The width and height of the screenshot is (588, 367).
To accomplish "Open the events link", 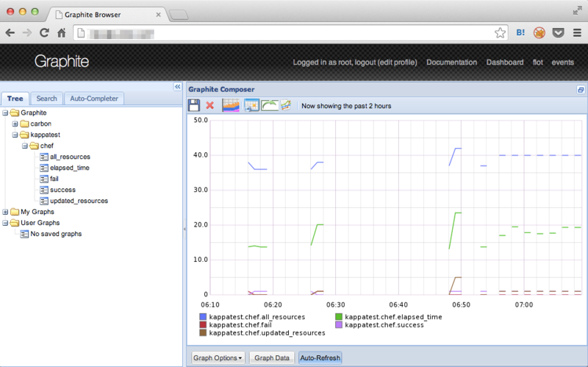I will point(562,63).
